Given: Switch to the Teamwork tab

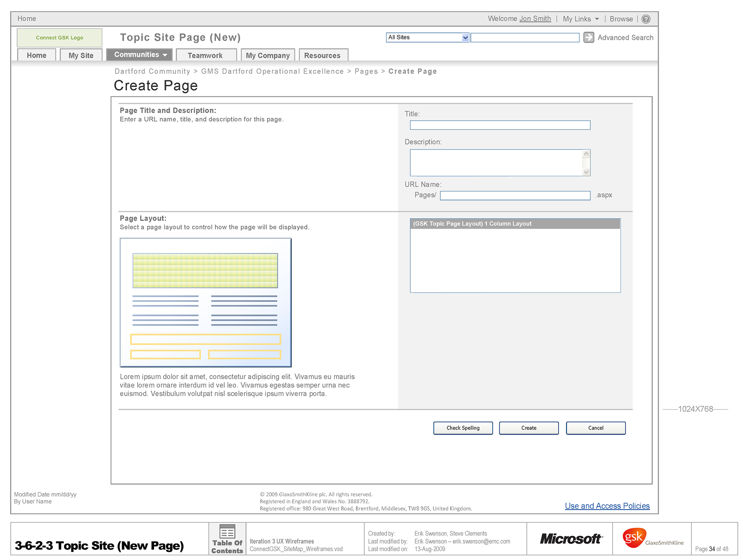Looking at the screenshot, I should tap(205, 55).
